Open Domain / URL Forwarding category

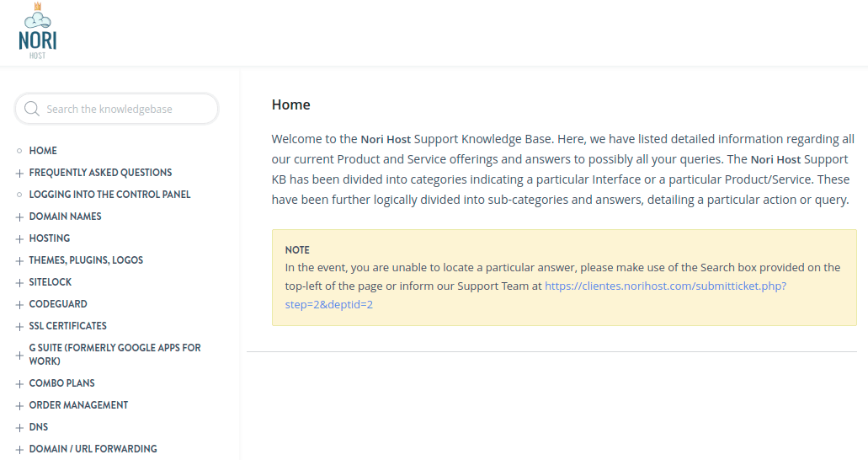point(93,449)
